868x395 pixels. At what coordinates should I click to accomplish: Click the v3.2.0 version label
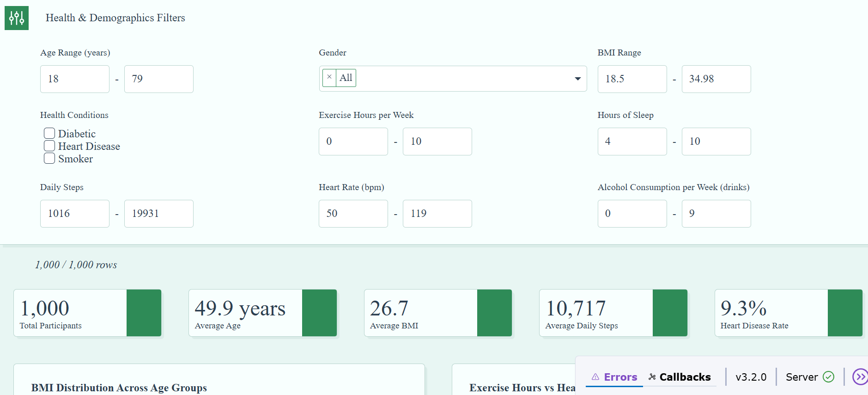[x=751, y=377]
